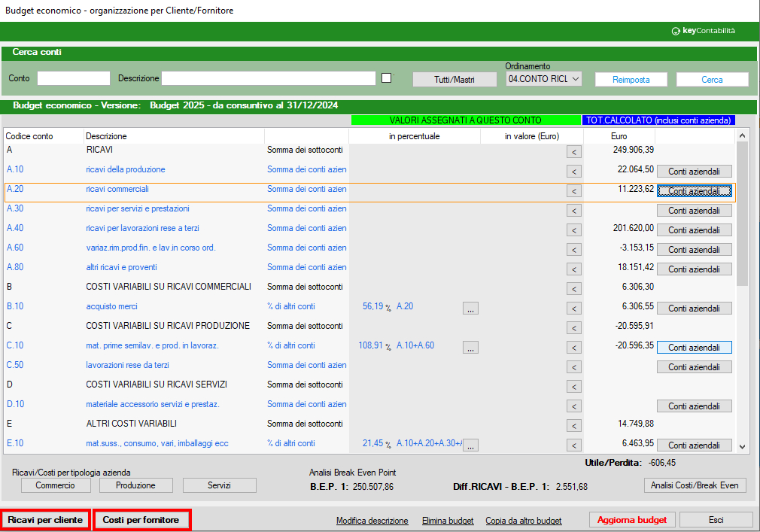Click the 201.620,00 Euro value
Image resolution: width=760 pixels, height=532 pixels.
point(633,228)
